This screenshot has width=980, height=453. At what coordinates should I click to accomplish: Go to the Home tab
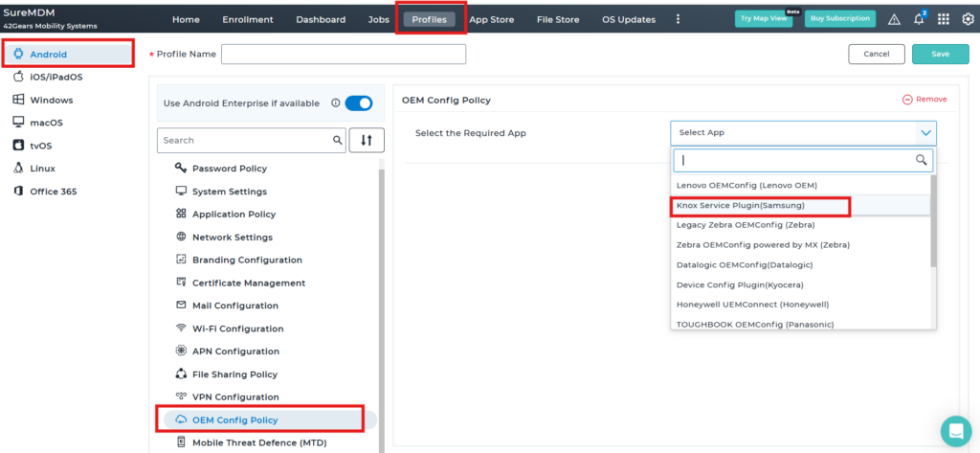coord(186,19)
